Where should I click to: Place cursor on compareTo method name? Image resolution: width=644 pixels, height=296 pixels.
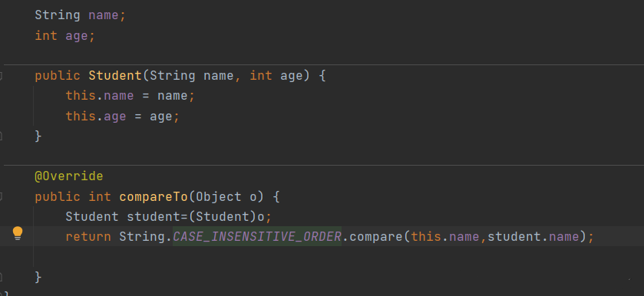point(154,196)
